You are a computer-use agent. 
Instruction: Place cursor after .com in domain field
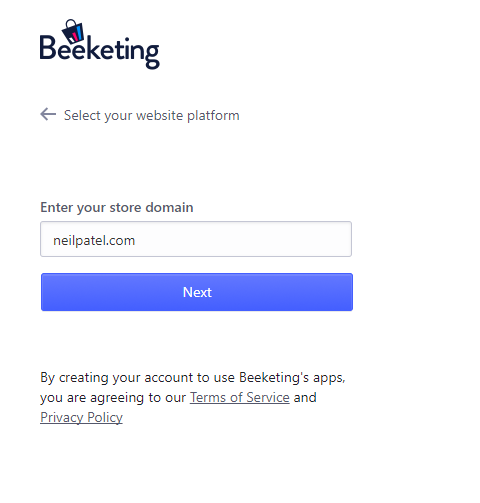click(136, 240)
